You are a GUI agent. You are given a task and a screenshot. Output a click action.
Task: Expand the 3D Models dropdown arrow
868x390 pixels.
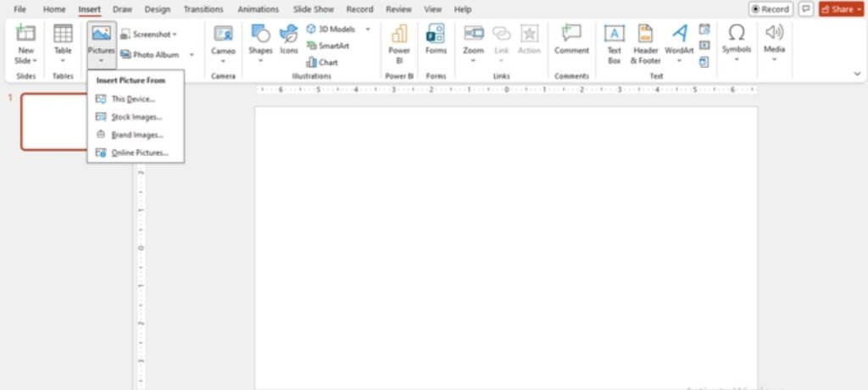pyautogui.click(x=368, y=29)
